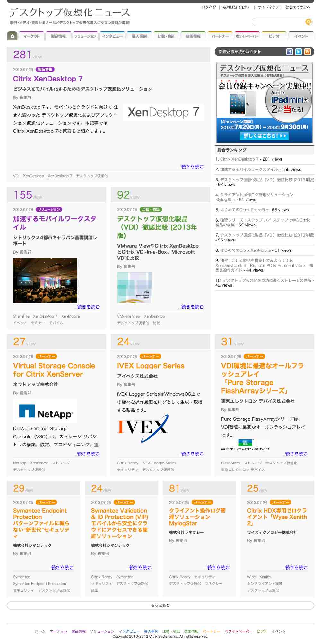Image resolution: width=321 pixels, height=644 pixels.
Task: Click the 製品情報 category badge
Action: [x=45, y=69]
